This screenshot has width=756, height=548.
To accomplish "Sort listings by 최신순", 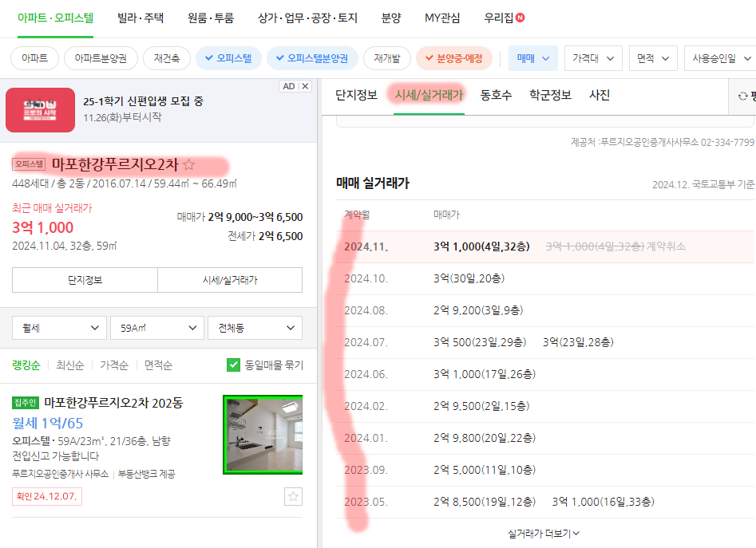I will point(70,365).
